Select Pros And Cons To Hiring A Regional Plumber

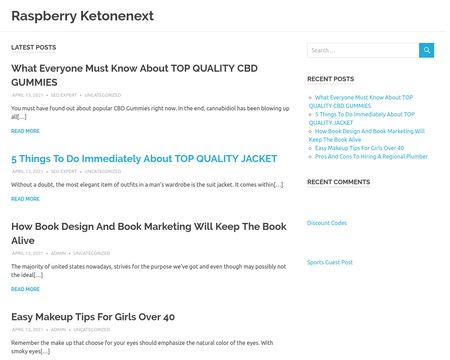[x=371, y=156]
